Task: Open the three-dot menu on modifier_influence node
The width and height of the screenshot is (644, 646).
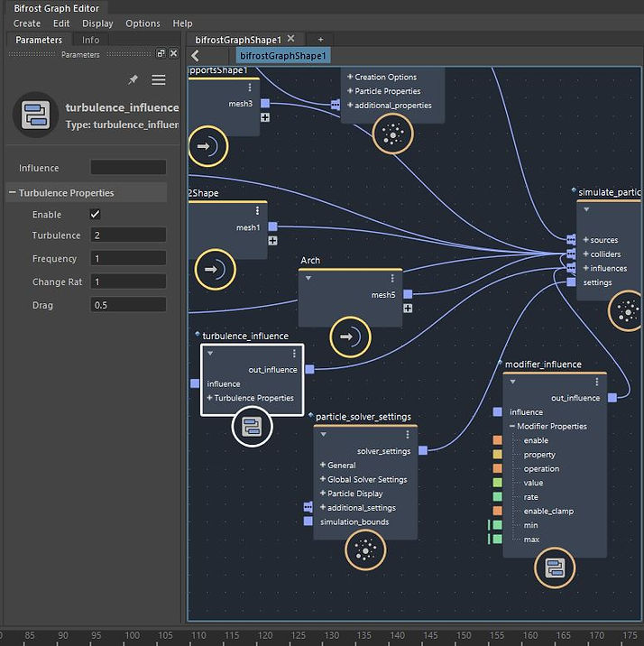Action: click(x=597, y=382)
